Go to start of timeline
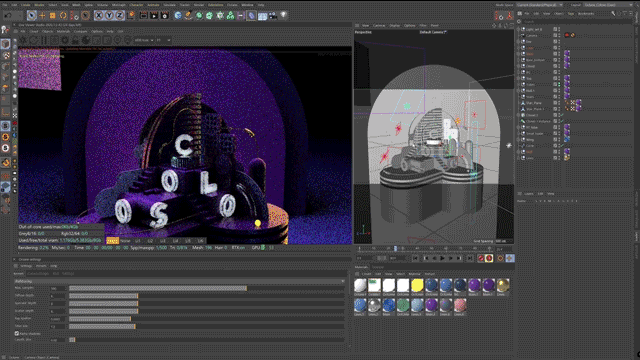 415,258
